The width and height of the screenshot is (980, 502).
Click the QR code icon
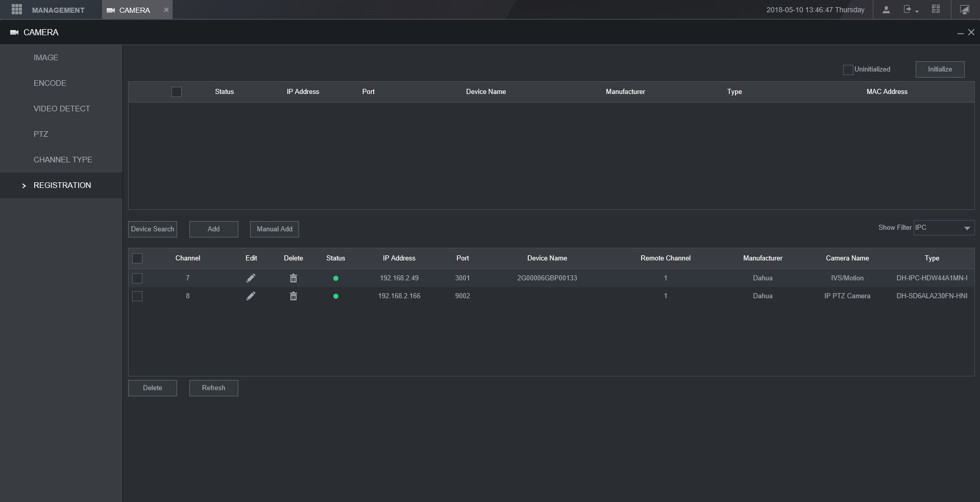pos(936,9)
